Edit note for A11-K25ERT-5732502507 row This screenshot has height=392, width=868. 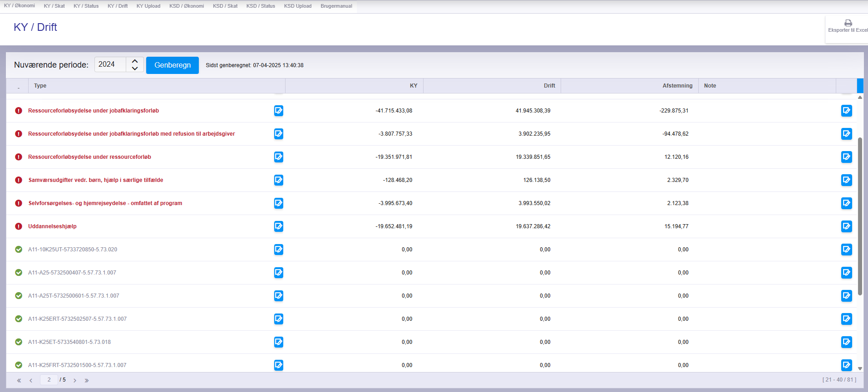pos(847,319)
